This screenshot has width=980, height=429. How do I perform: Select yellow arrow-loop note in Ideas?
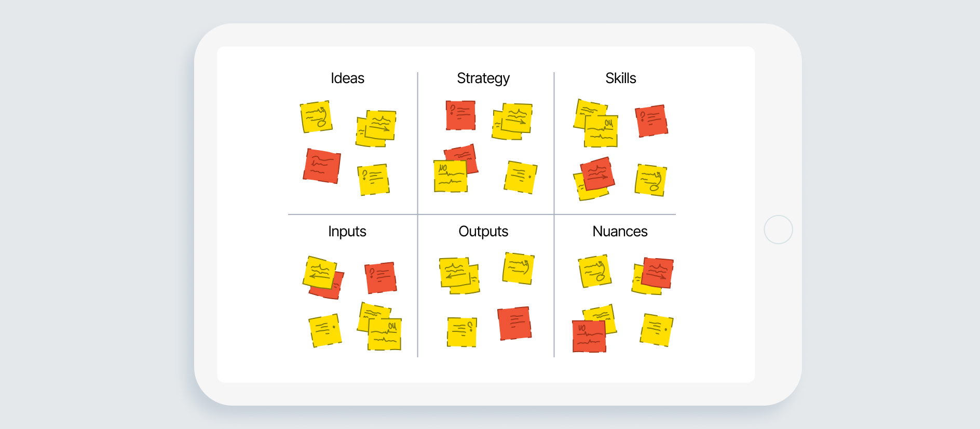click(x=316, y=117)
